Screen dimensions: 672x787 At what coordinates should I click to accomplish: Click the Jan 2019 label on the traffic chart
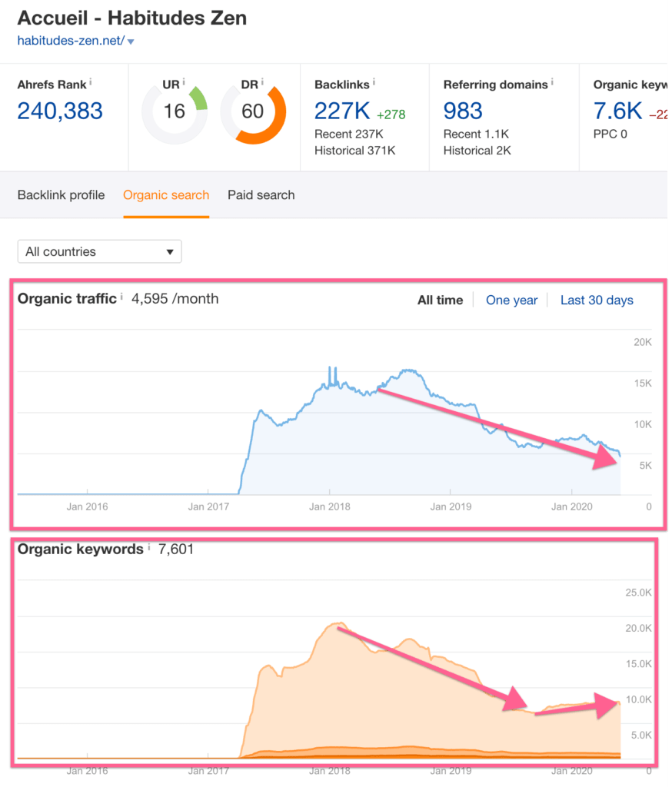451,506
